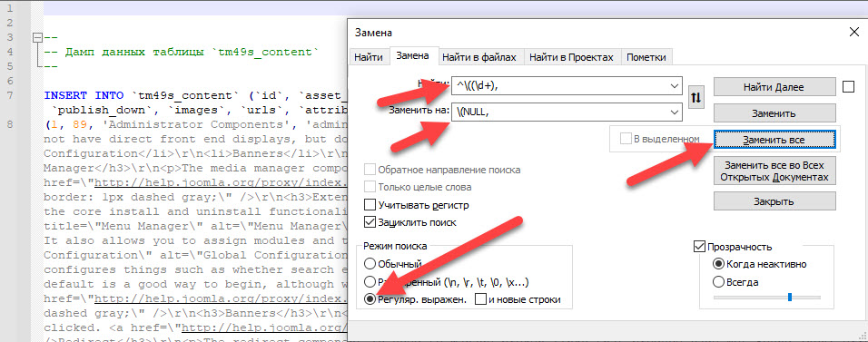868x342 pixels.
Task: Click the Найти Далее button
Action: point(774,87)
